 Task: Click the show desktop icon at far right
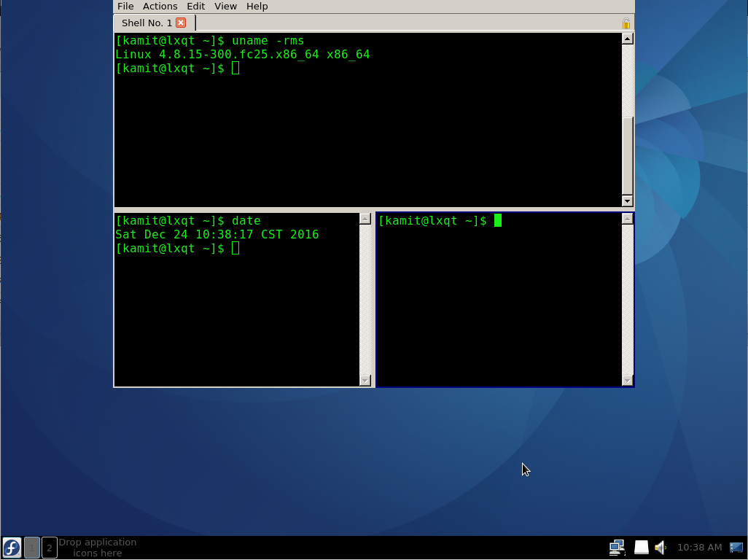(738, 547)
